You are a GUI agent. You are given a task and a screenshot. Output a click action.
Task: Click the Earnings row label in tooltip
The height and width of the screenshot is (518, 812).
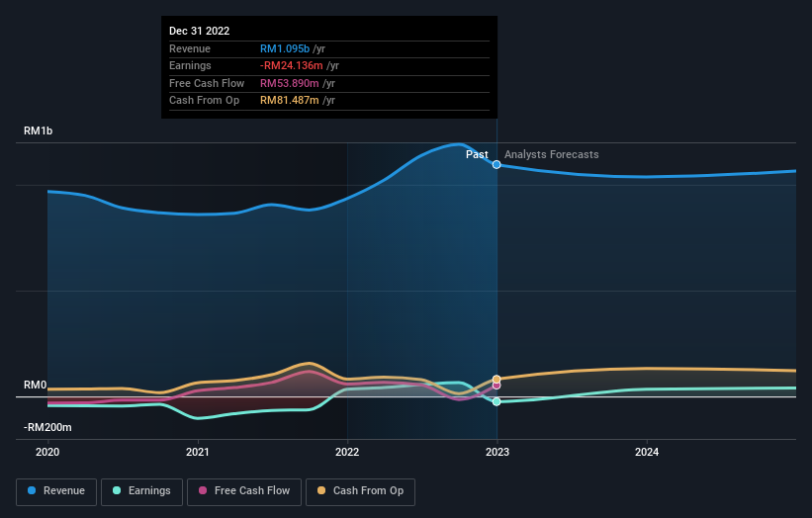190,65
